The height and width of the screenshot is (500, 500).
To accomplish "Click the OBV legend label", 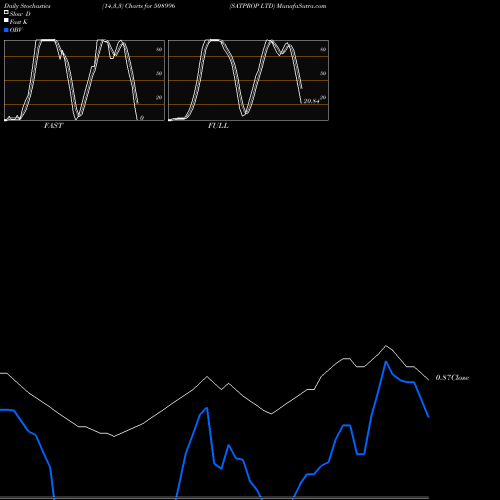I will click(16, 30).
